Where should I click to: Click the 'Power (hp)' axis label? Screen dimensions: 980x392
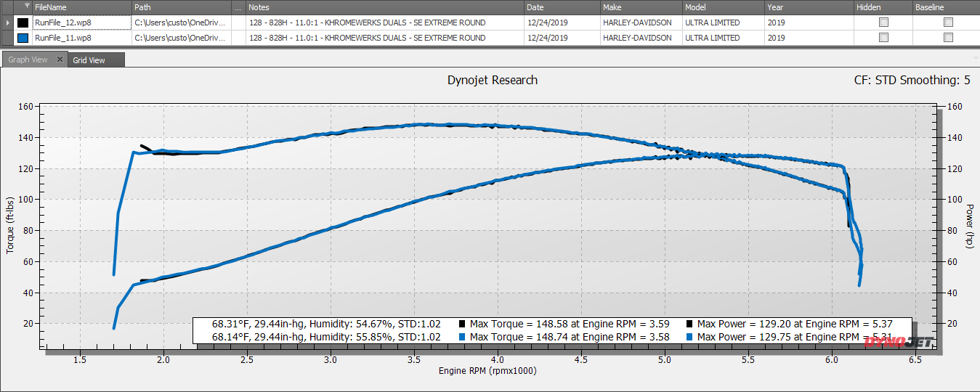point(969,226)
